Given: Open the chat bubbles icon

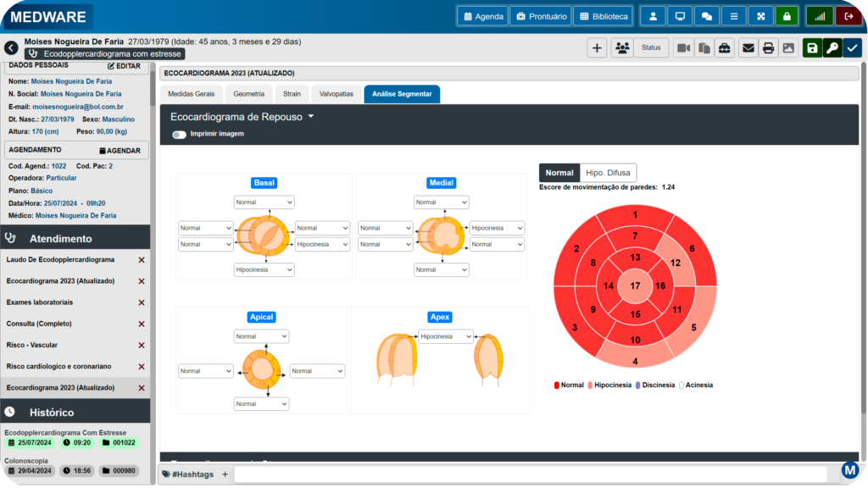Looking at the screenshot, I should coord(706,16).
